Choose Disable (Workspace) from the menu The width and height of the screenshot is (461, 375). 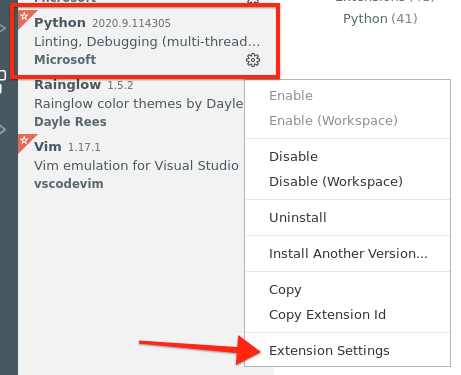click(336, 182)
